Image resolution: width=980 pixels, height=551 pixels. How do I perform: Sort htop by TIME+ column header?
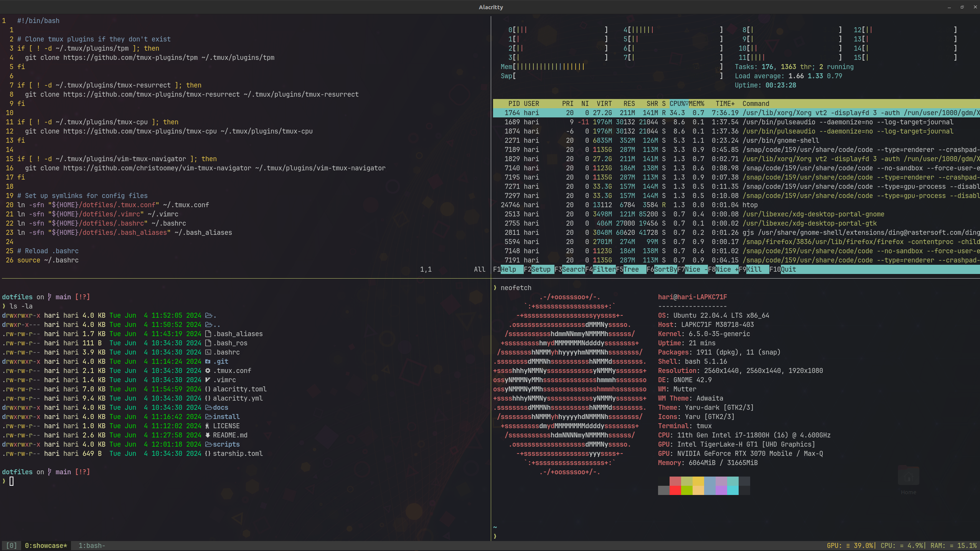(x=725, y=104)
